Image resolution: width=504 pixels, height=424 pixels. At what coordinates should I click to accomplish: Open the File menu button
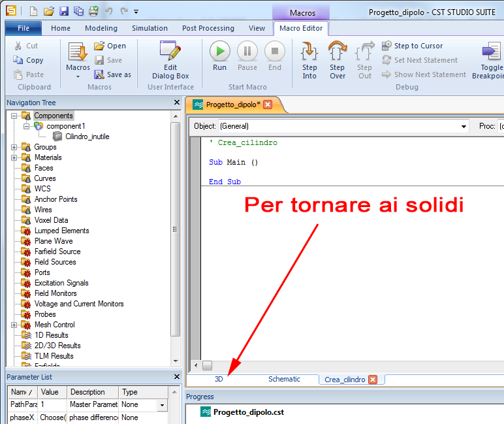point(24,28)
